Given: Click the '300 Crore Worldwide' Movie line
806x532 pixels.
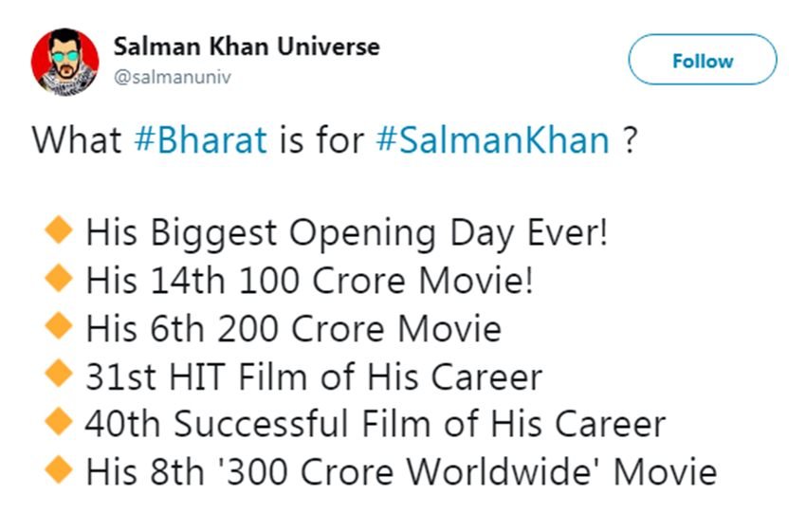Looking at the screenshot, I should 401,471.
